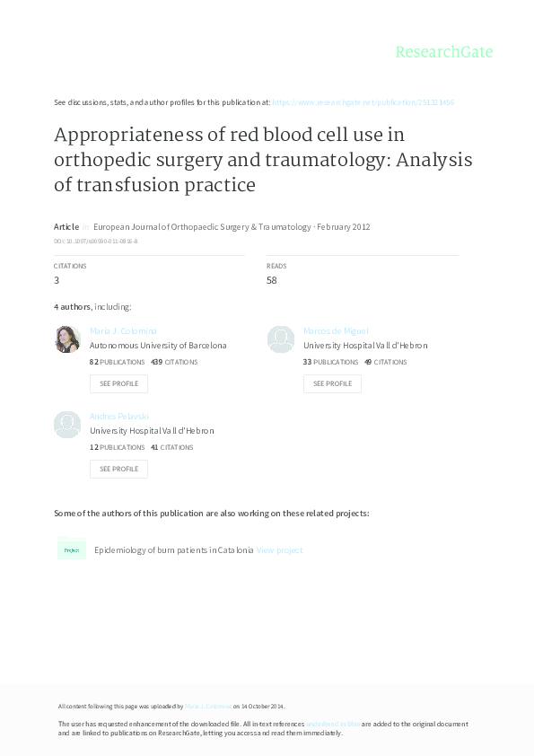Click the ResearchGate logo

[443, 52]
